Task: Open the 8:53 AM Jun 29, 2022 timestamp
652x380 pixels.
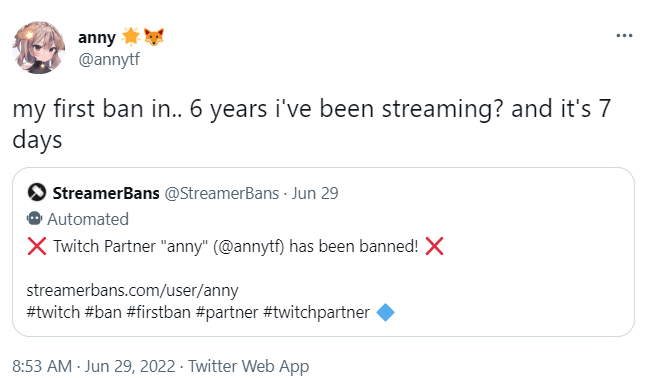Action: (x=94, y=366)
